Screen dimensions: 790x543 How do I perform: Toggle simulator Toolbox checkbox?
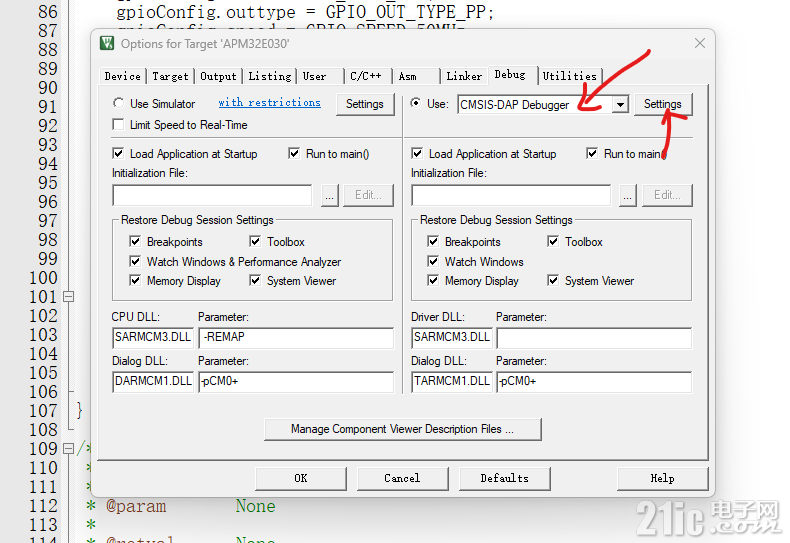point(255,242)
